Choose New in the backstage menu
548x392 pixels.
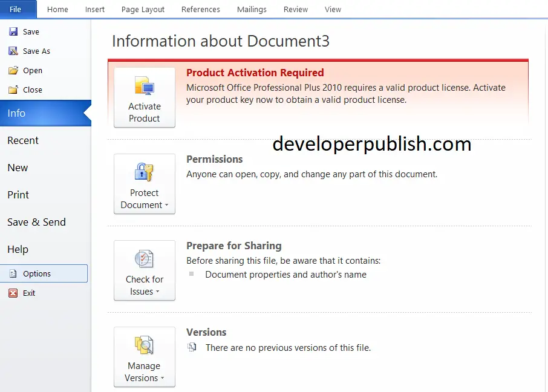[x=18, y=168]
